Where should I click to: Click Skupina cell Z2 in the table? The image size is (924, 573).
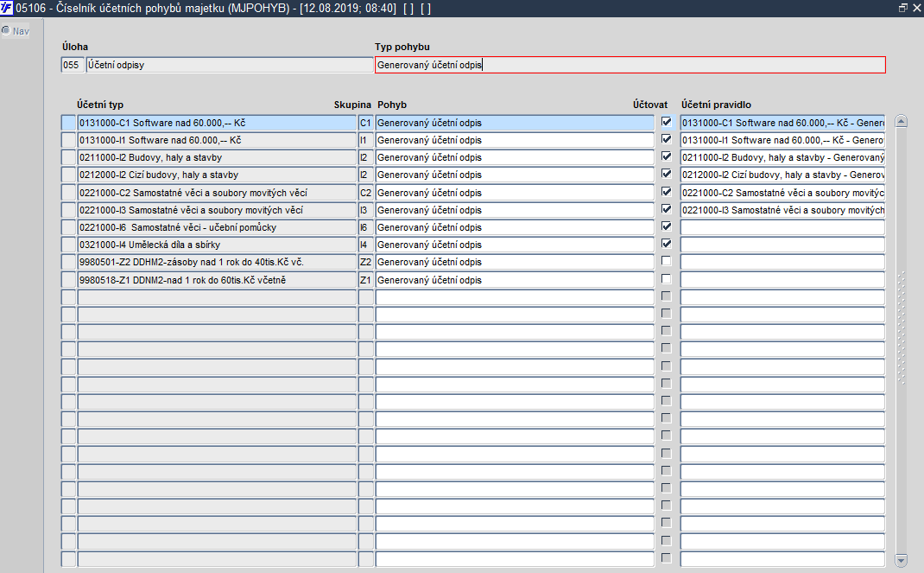365,262
